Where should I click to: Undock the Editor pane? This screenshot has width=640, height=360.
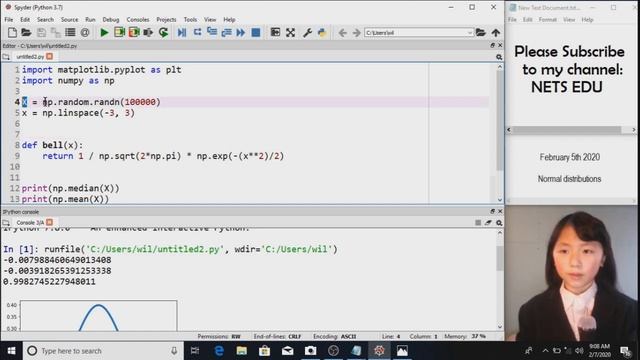click(492, 45)
